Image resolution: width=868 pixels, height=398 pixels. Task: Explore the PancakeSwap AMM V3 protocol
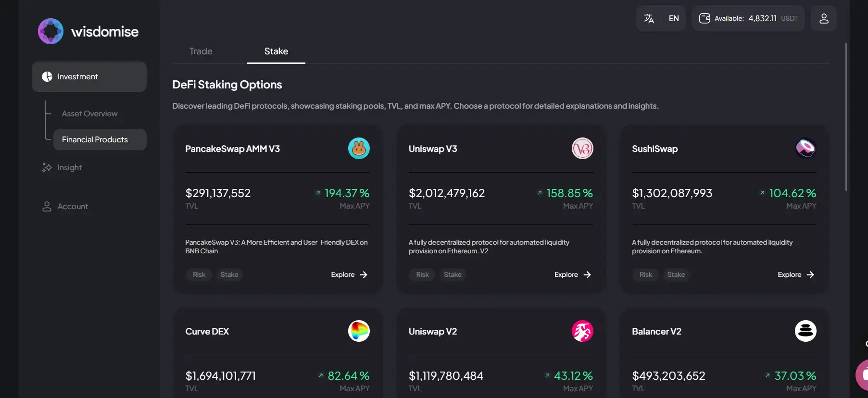click(349, 275)
